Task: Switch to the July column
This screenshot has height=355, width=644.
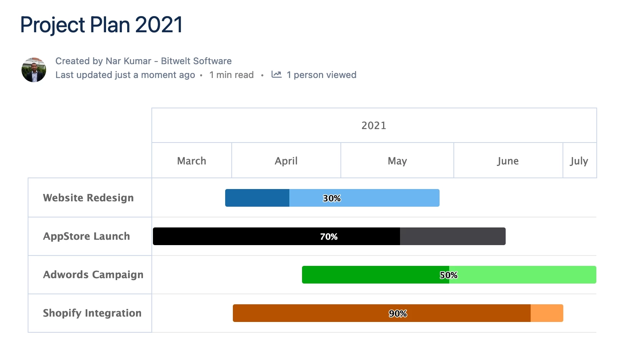Action: (579, 161)
